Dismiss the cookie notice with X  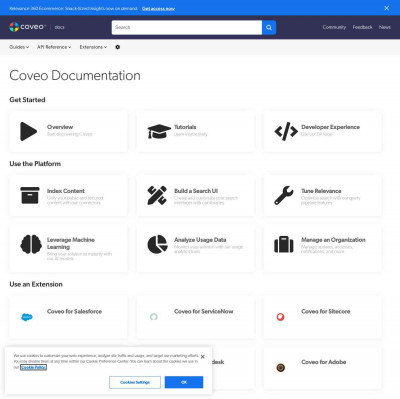[203, 357]
